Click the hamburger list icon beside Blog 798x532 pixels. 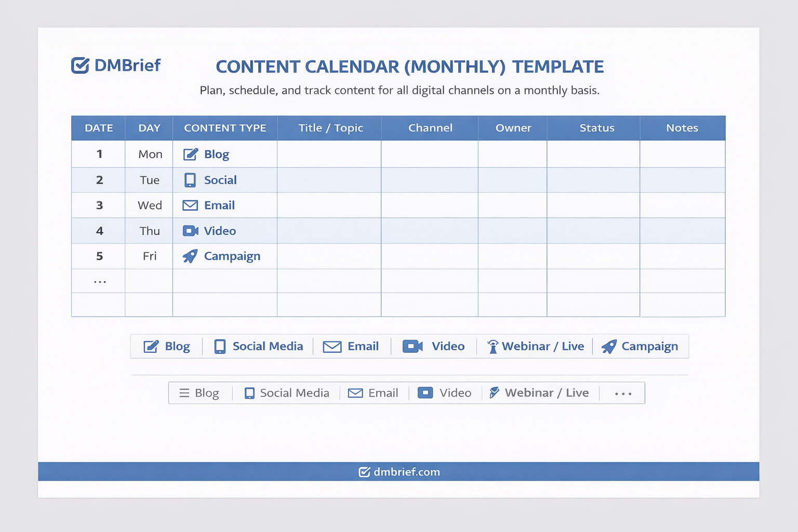pos(184,393)
